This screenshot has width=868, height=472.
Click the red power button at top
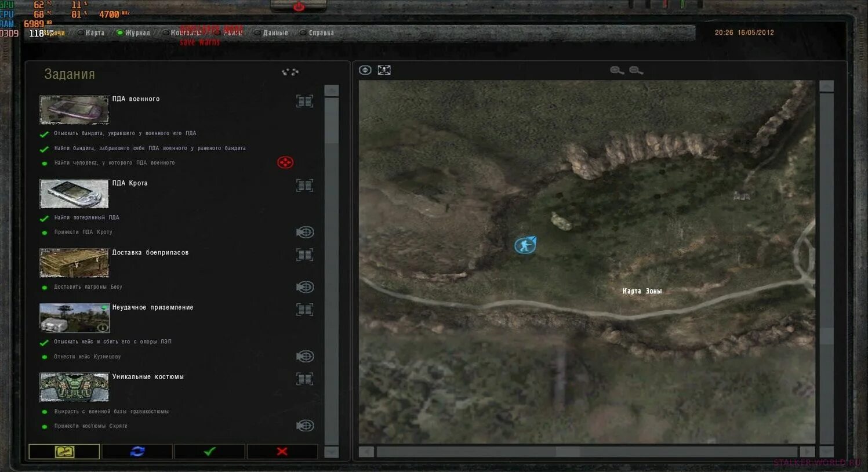299,6
